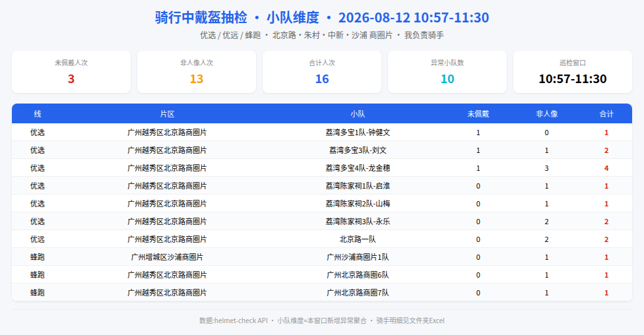Click 未佩戴 value 1 in 钟健文 row
This screenshot has width=644, height=335.
tap(478, 133)
